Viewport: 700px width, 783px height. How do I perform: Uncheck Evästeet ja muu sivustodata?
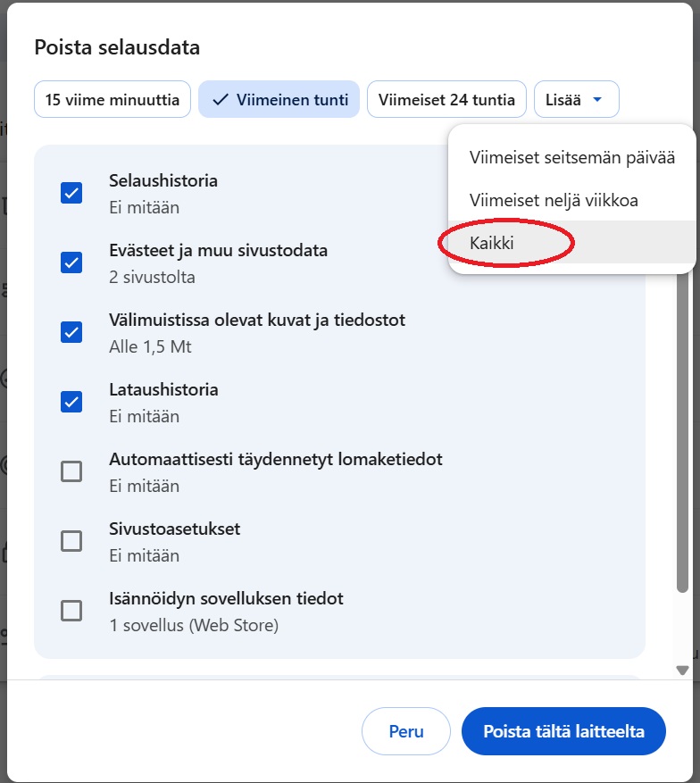[71, 262]
